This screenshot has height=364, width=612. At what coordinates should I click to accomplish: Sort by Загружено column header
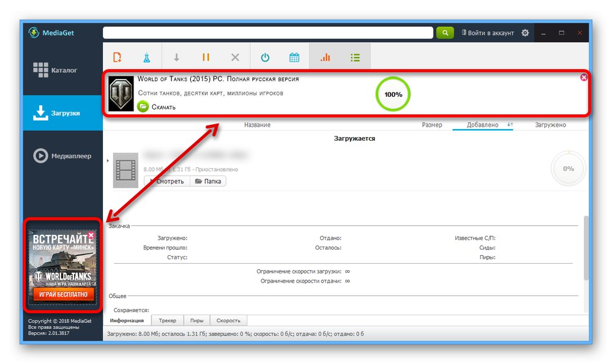pos(550,125)
